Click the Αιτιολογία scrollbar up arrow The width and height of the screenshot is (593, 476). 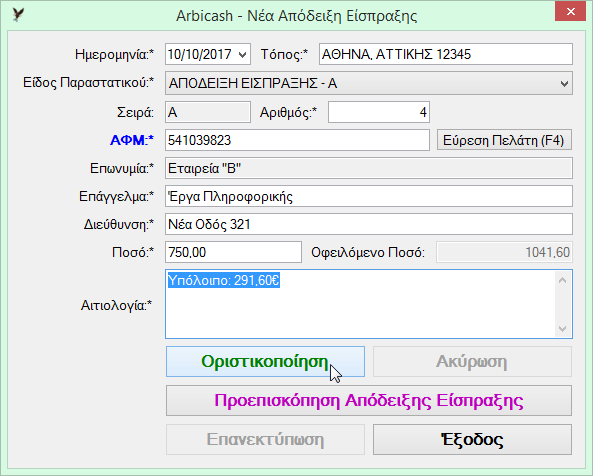click(562, 280)
